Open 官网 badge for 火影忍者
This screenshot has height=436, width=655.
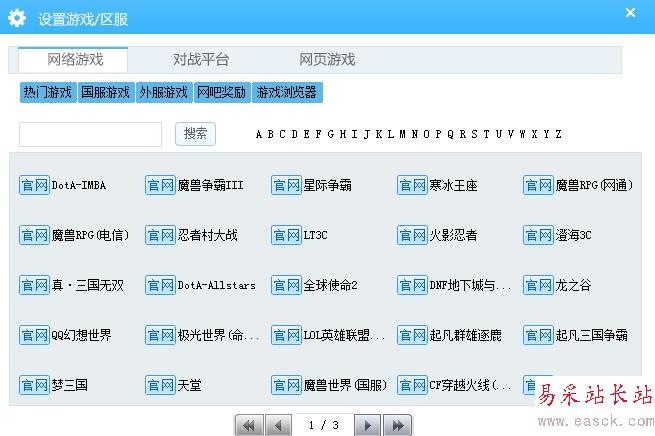pos(413,235)
